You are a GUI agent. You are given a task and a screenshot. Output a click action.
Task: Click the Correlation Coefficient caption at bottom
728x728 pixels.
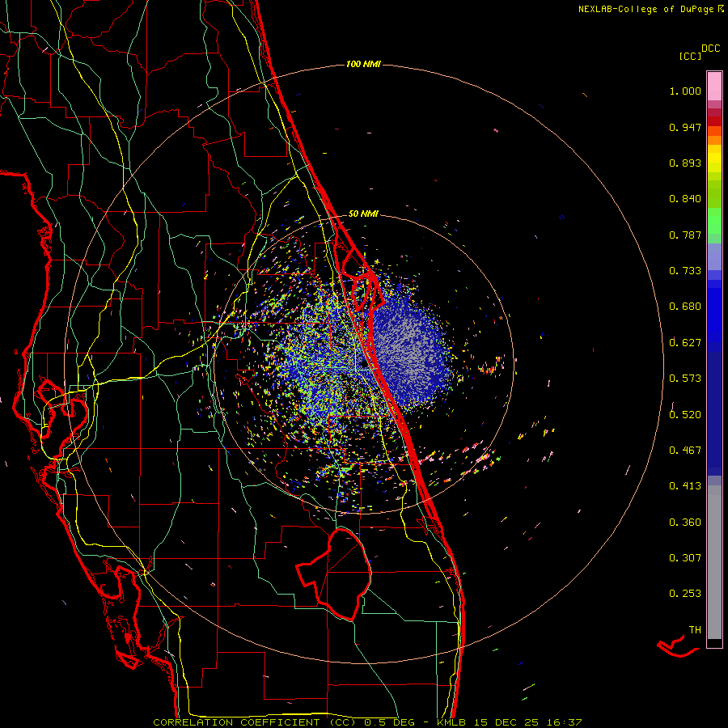(367, 722)
